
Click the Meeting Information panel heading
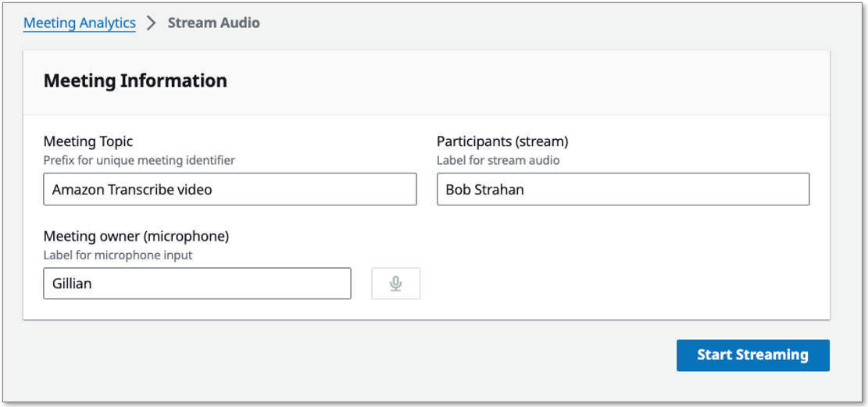click(135, 80)
